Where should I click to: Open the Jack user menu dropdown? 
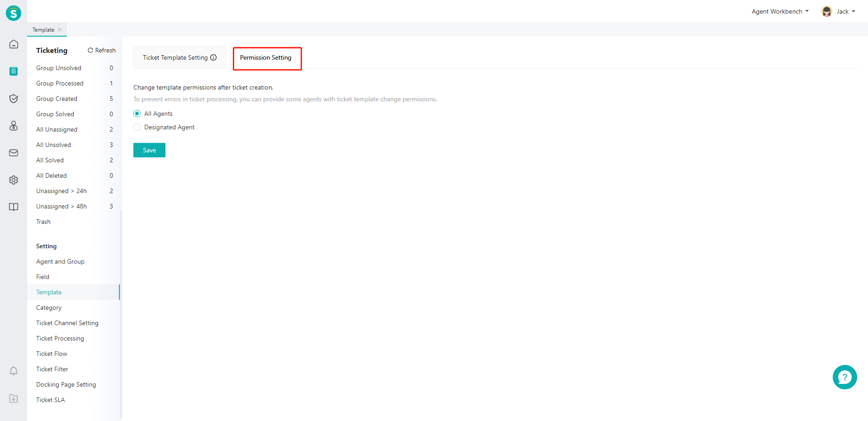point(846,11)
